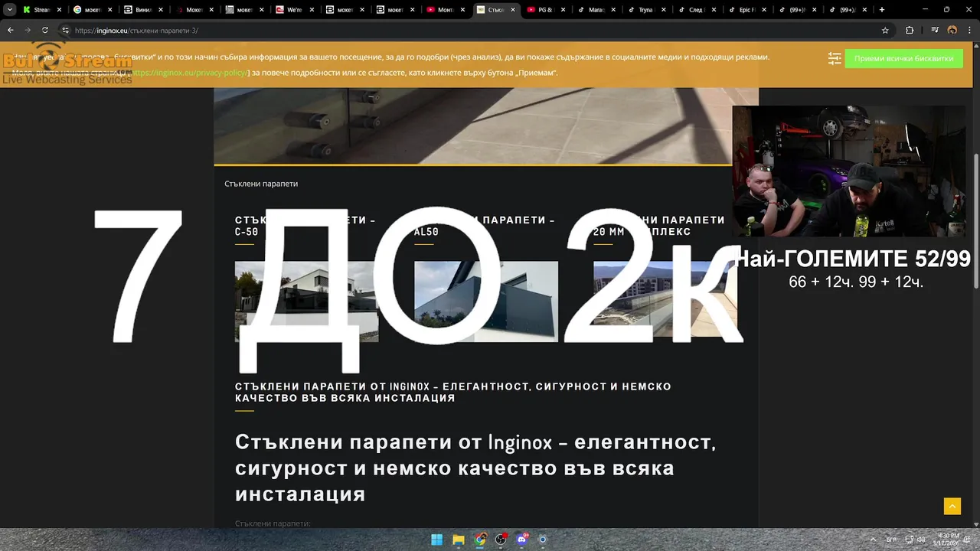Open the Chrome three-dot menu

969,30
